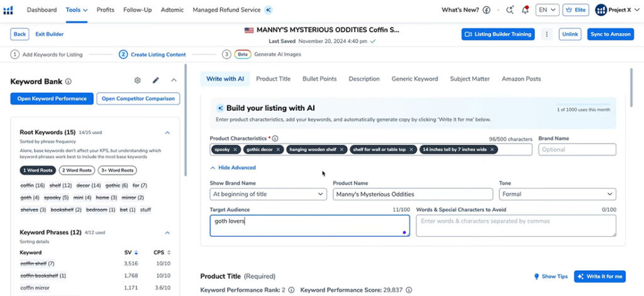Click Open Keyword Performance button
Viewport: 644px width, 296px height.
click(x=52, y=99)
